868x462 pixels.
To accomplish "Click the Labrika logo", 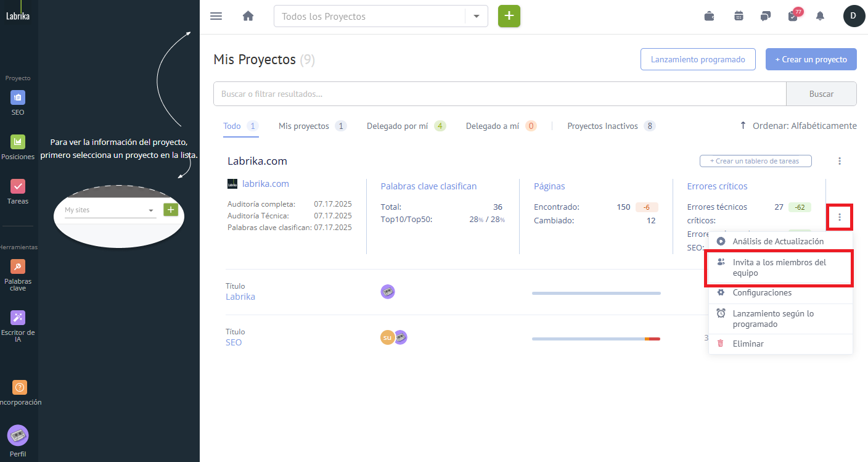I will pyautogui.click(x=18, y=16).
